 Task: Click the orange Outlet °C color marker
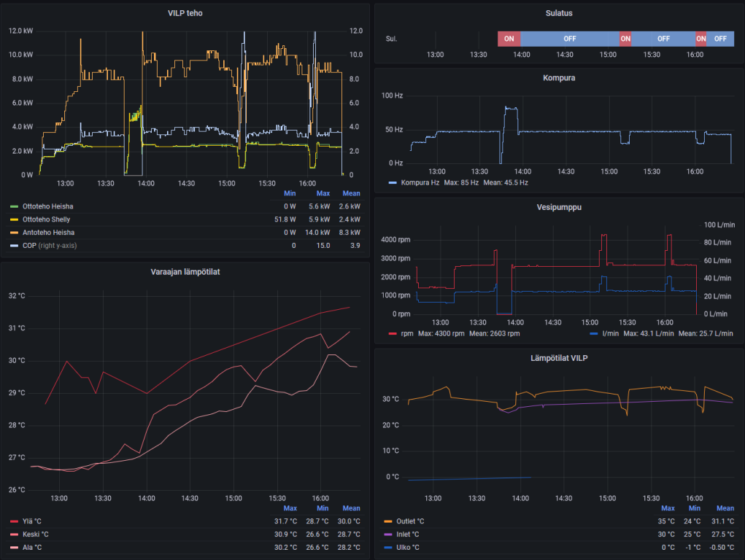pos(388,521)
